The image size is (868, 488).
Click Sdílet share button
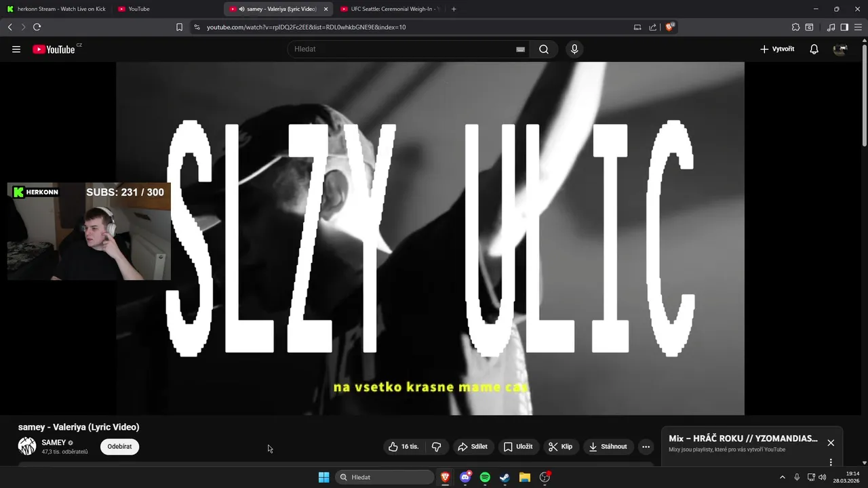click(473, 447)
